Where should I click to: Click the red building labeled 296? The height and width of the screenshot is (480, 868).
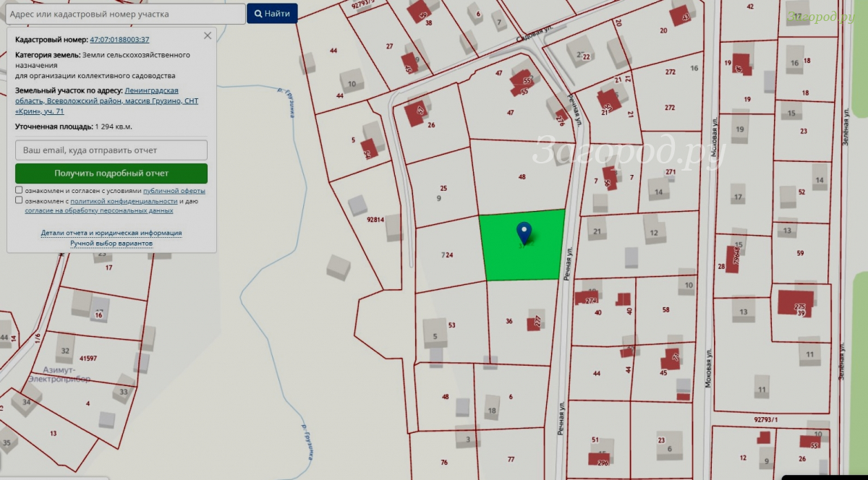point(599,458)
